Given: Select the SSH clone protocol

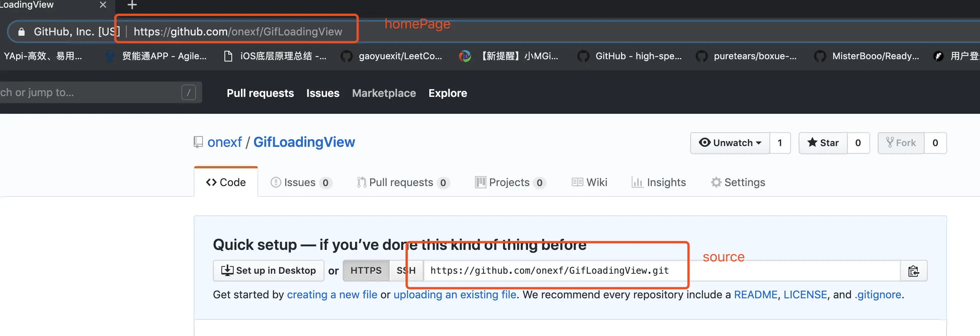Looking at the screenshot, I should click(406, 271).
